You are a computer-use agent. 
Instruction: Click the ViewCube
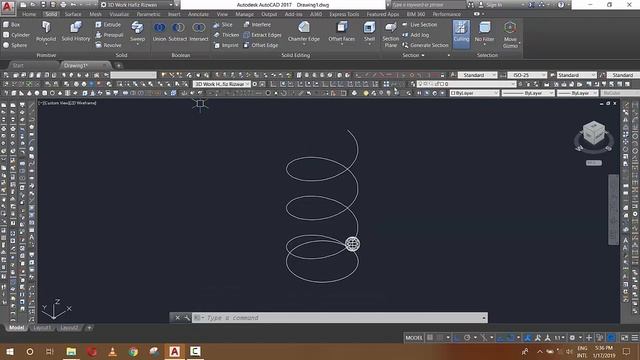(x=593, y=133)
